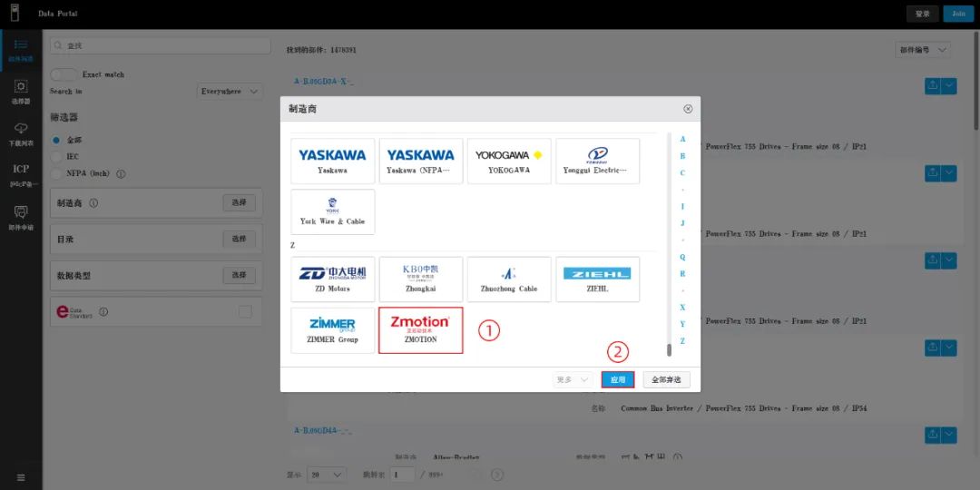Click the hamburger menu at sidebar bottom

click(x=21, y=477)
